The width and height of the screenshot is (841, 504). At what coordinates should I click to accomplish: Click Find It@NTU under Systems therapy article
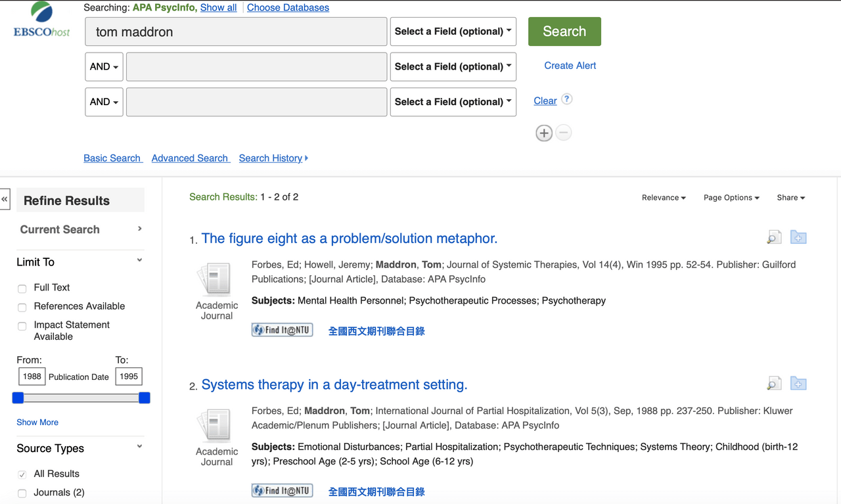pyautogui.click(x=283, y=490)
